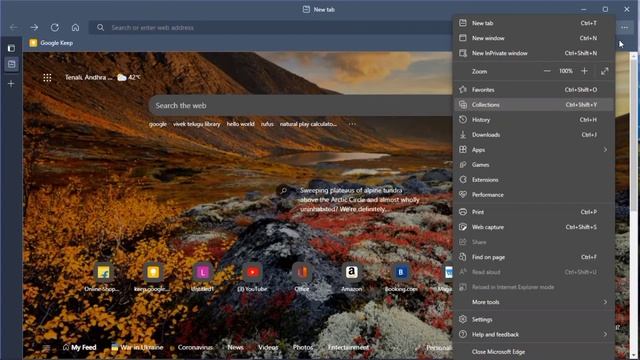Screen dimensions: 640x360
Task: Open Performance from the menu
Action: (x=533, y=195)
